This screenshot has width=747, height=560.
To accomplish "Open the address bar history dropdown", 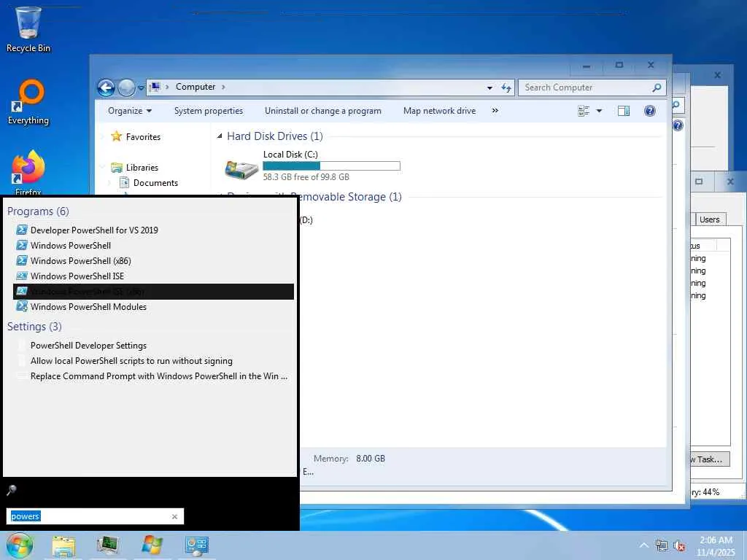I will tap(489, 87).
